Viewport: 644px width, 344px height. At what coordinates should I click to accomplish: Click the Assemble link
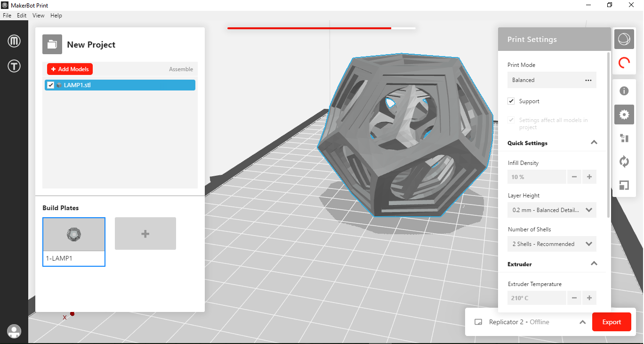pyautogui.click(x=181, y=69)
